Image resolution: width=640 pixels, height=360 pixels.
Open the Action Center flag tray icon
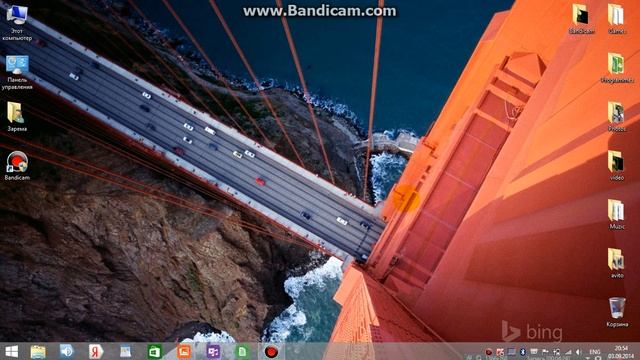(x=545, y=352)
